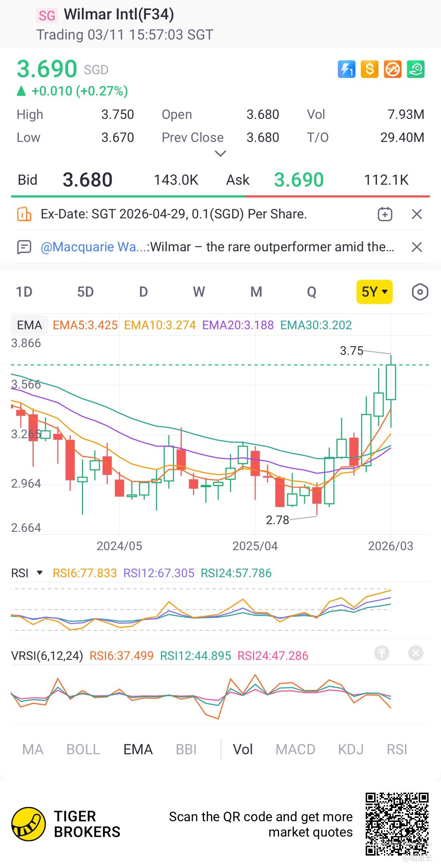The width and height of the screenshot is (441, 868).
Task: Tap the EMA10:3.274 legend value
Action: [x=160, y=325]
